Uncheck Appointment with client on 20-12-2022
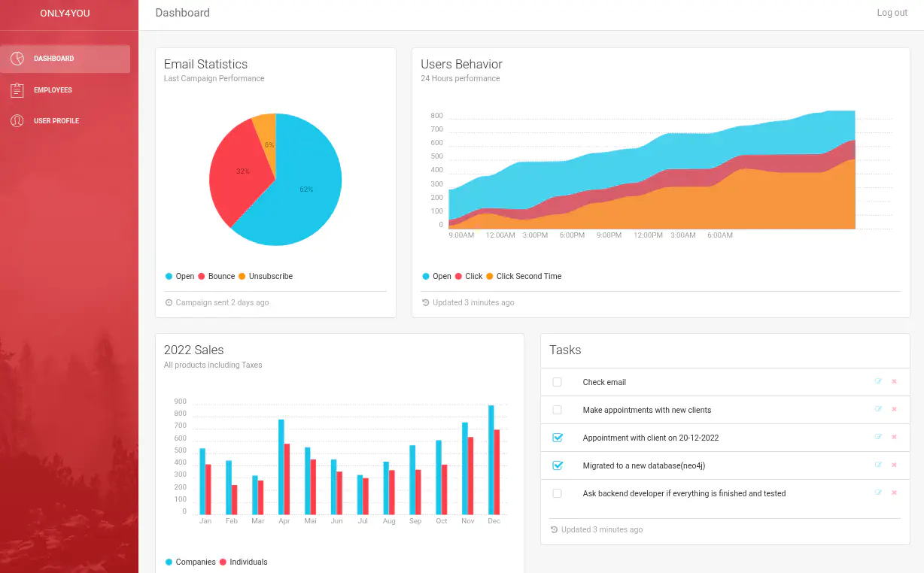This screenshot has width=924, height=573. click(558, 438)
